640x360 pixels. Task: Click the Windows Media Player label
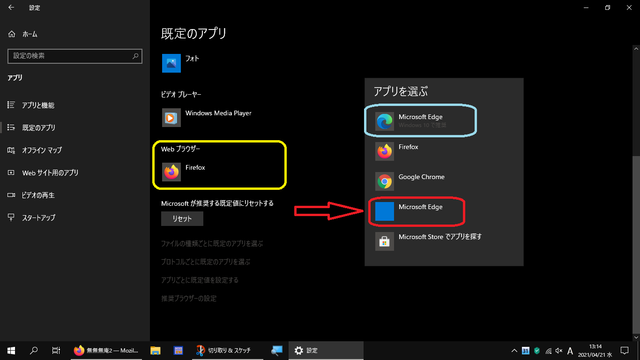pyautogui.click(x=218, y=113)
